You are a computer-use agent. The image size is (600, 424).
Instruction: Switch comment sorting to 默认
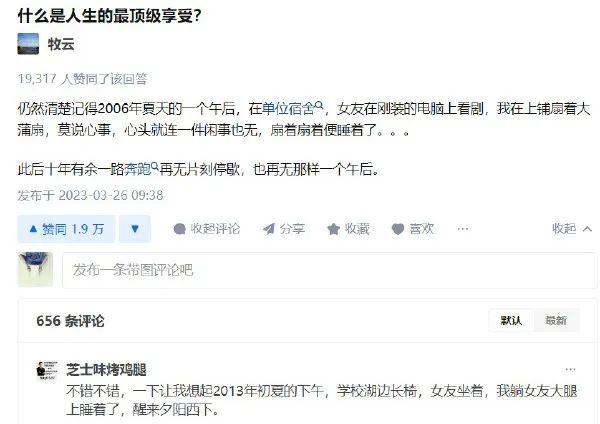pyautogui.click(x=511, y=320)
